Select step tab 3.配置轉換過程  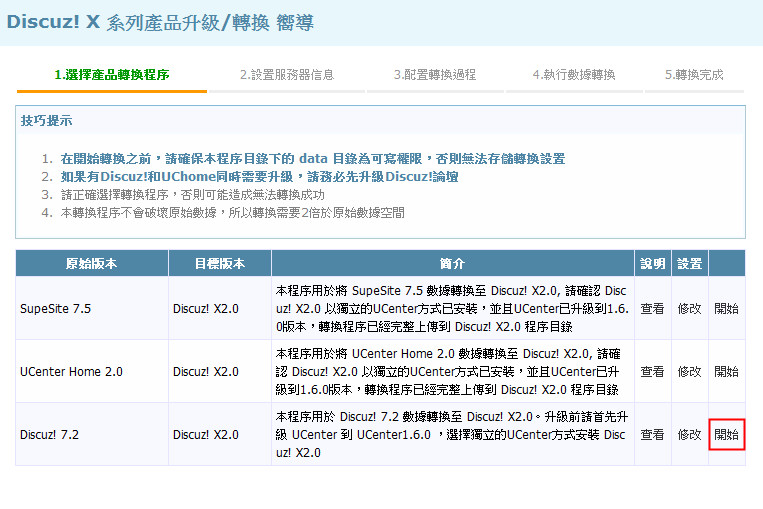point(435,75)
